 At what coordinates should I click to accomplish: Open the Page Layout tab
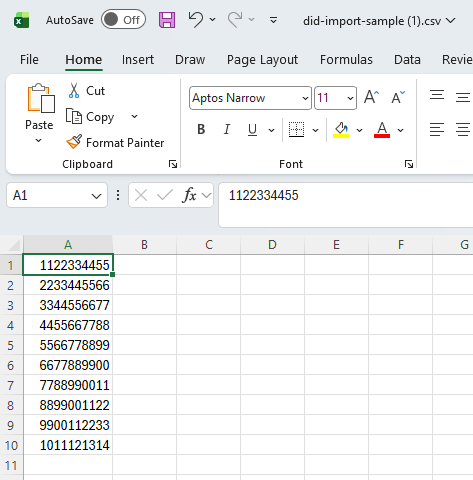(262, 60)
